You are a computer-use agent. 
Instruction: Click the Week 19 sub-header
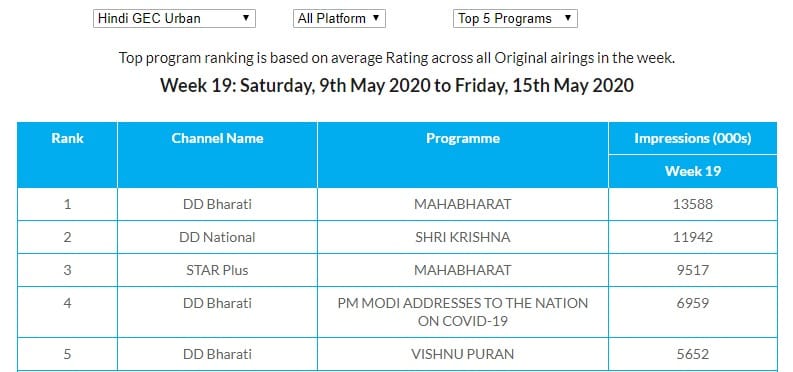(x=693, y=171)
